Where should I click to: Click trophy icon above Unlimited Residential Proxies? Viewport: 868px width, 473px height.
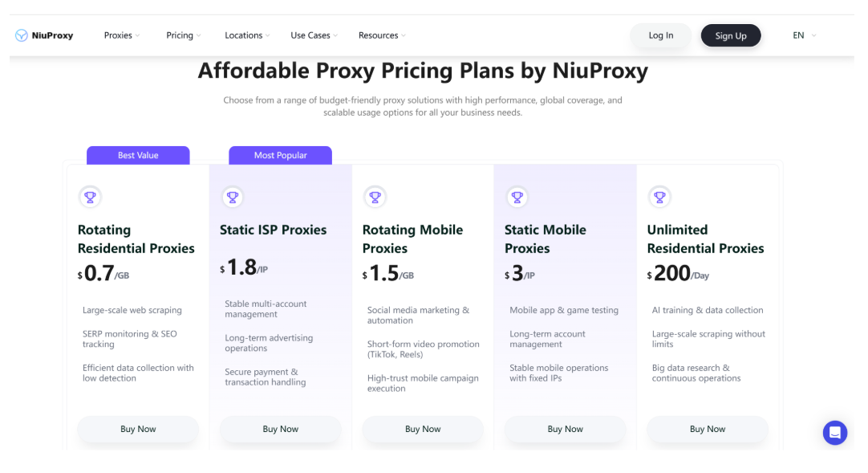click(659, 197)
